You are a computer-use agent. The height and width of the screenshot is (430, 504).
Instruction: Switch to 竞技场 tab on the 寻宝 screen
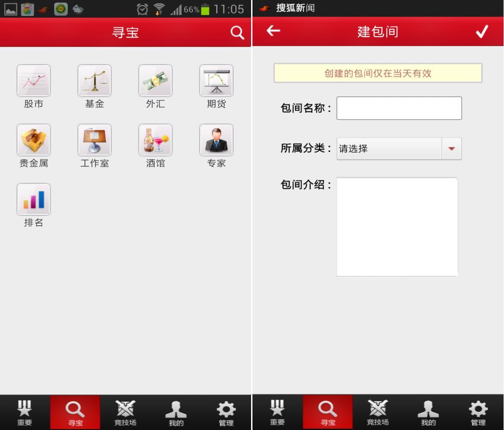tap(125, 413)
